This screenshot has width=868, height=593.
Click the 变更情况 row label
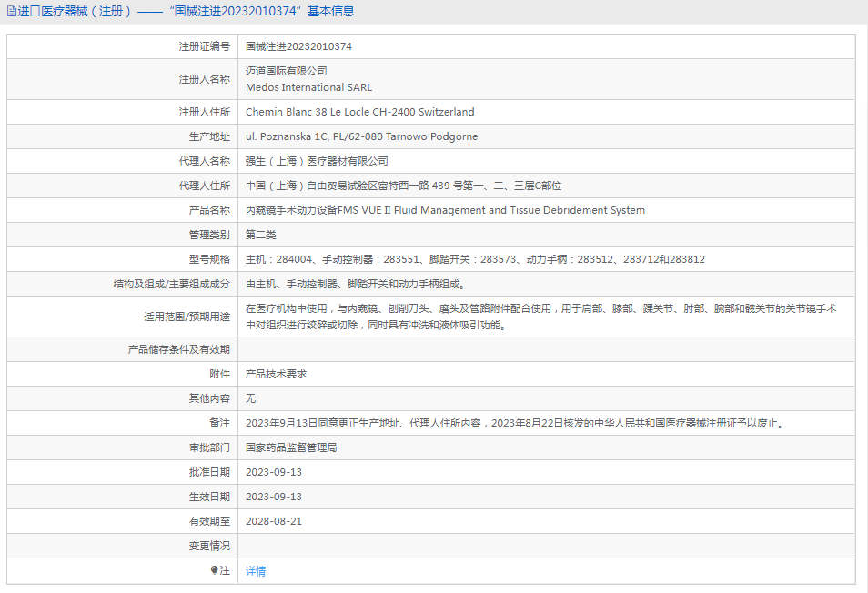pos(209,546)
